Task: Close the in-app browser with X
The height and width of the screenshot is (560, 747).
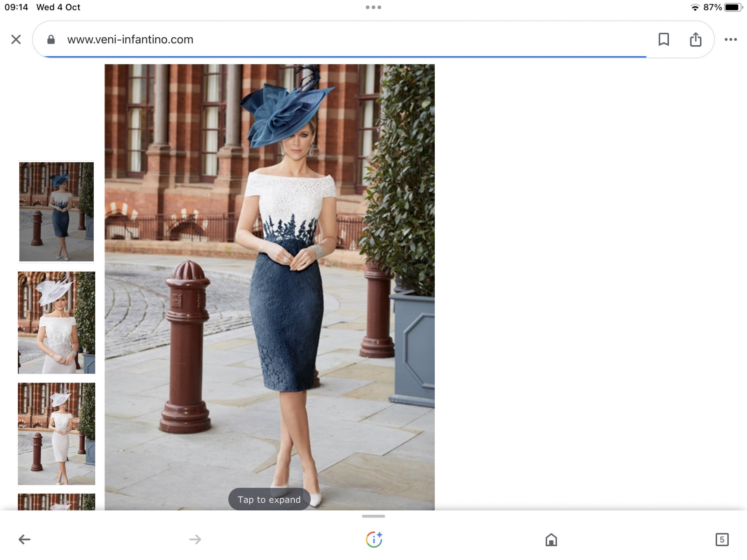Action: coord(16,39)
